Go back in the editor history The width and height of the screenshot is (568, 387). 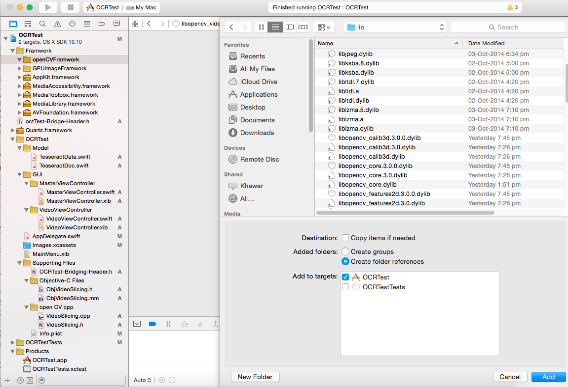[x=149, y=24]
